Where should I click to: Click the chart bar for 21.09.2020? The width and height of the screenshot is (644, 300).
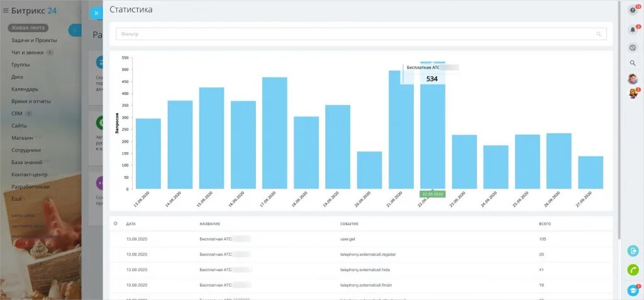[x=401, y=130]
